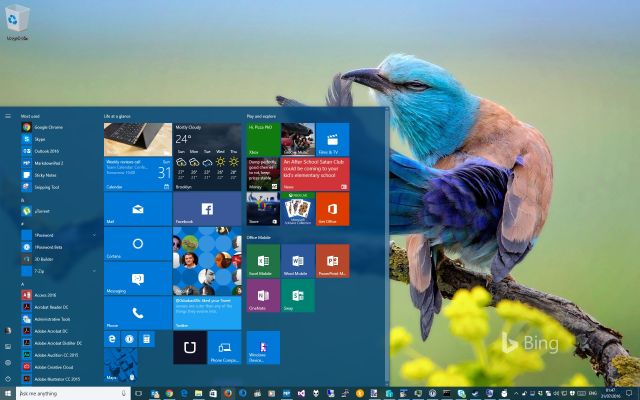640x400 pixels.
Task: Open the Cortana tile
Action: [x=137, y=244]
